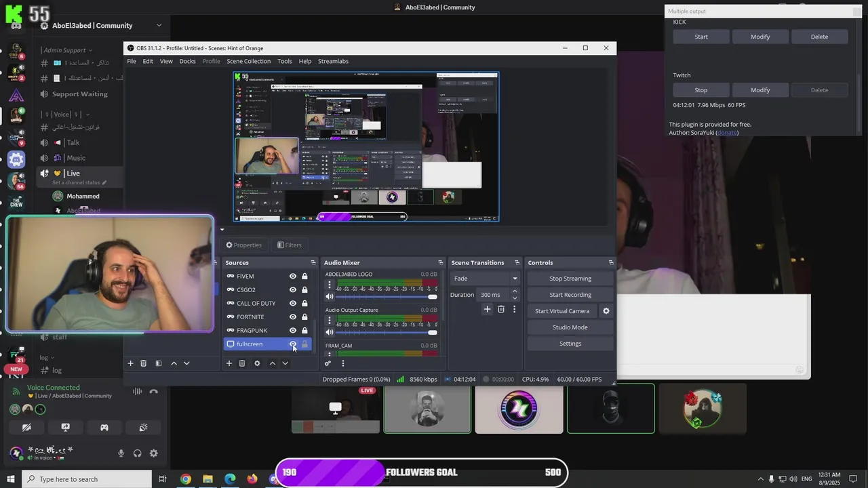Adjust ABOEL3ABED LOGO volume slider

click(x=387, y=297)
